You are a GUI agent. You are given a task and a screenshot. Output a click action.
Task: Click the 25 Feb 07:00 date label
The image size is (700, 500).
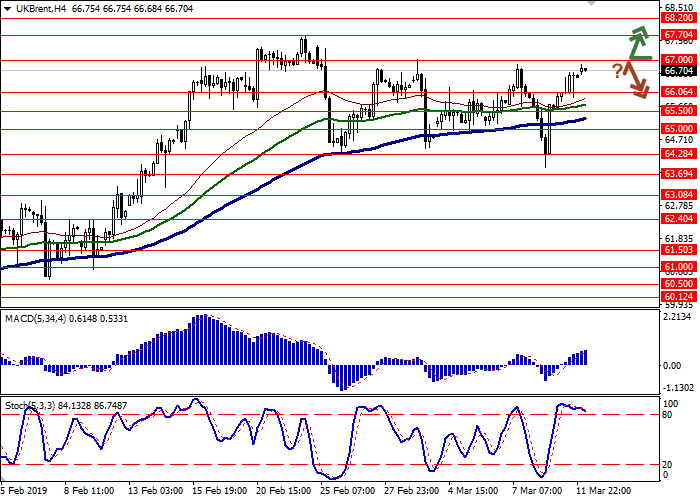click(347, 492)
